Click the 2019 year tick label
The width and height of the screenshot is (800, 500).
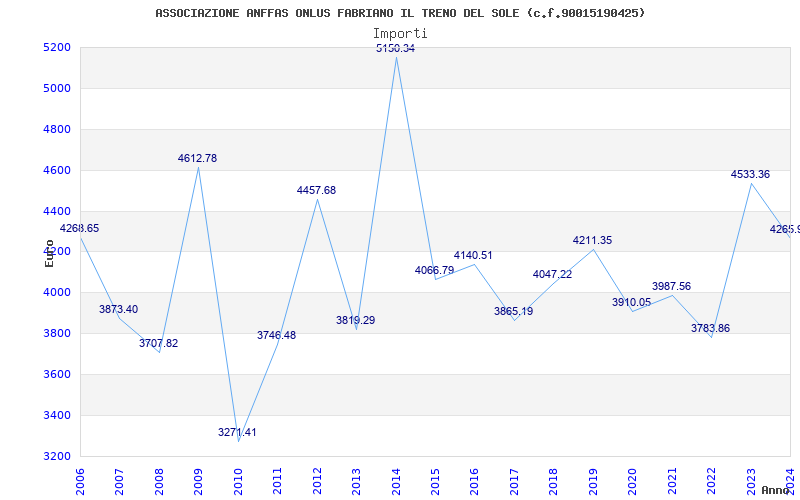(x=594, y=482)
